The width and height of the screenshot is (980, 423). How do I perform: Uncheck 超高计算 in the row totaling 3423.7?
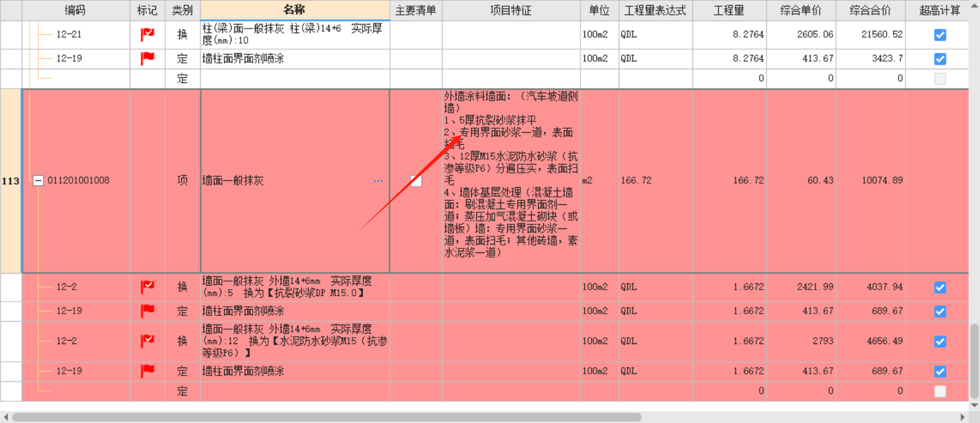940,59
